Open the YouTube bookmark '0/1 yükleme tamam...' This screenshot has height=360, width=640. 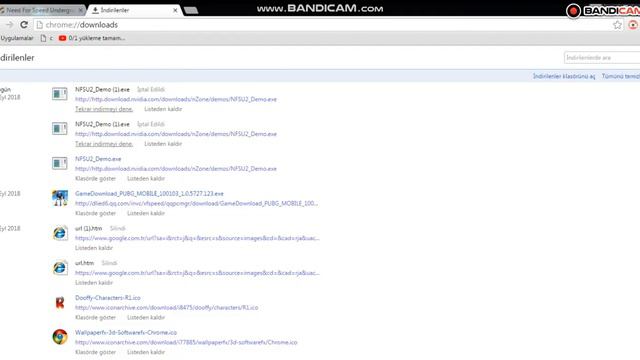pos(92,38)
